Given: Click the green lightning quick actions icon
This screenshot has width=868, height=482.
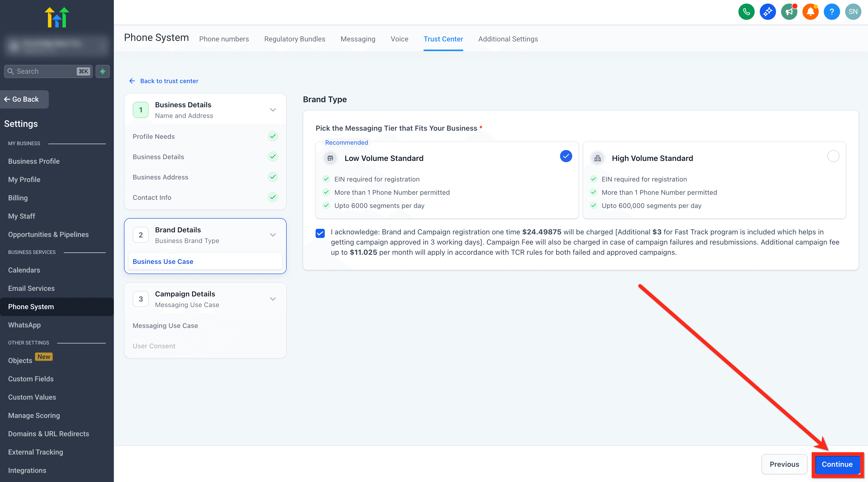Looking at the screenshot, I should tap(102, 71).
